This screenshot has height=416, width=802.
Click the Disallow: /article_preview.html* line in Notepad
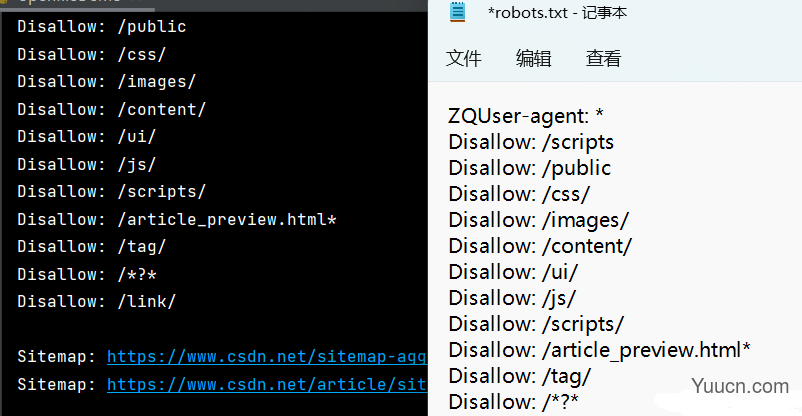pos(599,351)
